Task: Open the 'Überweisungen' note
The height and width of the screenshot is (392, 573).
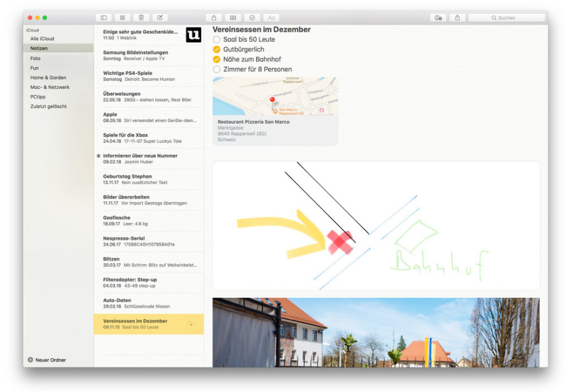Action: pyautogui.click(x=149, y=97)
